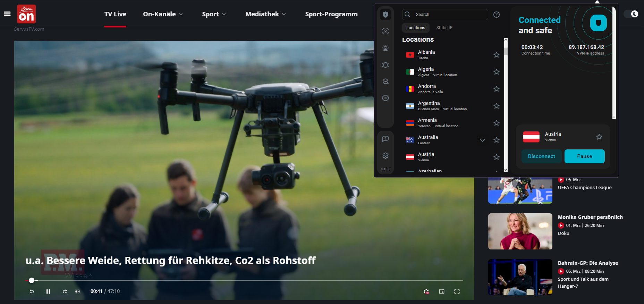Open the Search magnifier tool in VPN sidebar
This screenshot has height=304, width=644.
tap(385, 81)
